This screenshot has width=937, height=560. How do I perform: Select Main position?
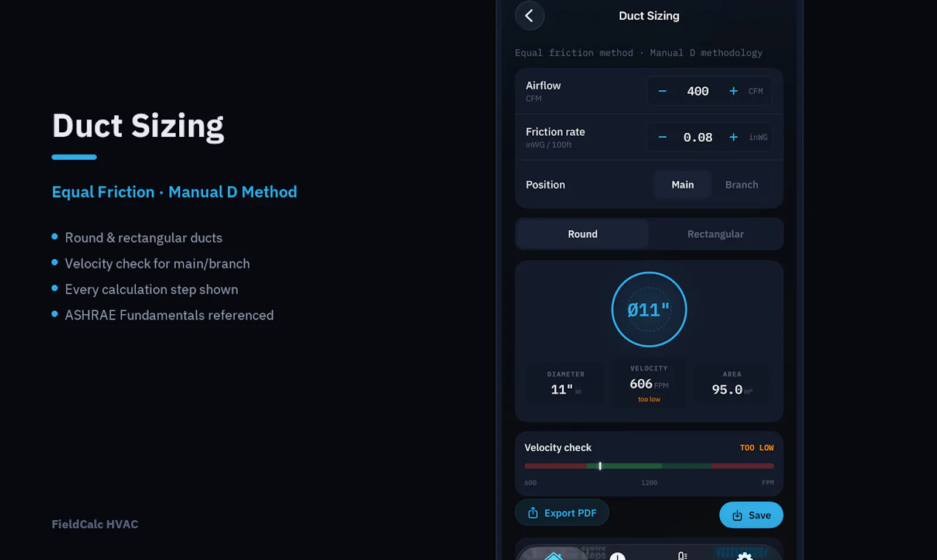pos(683,185)
